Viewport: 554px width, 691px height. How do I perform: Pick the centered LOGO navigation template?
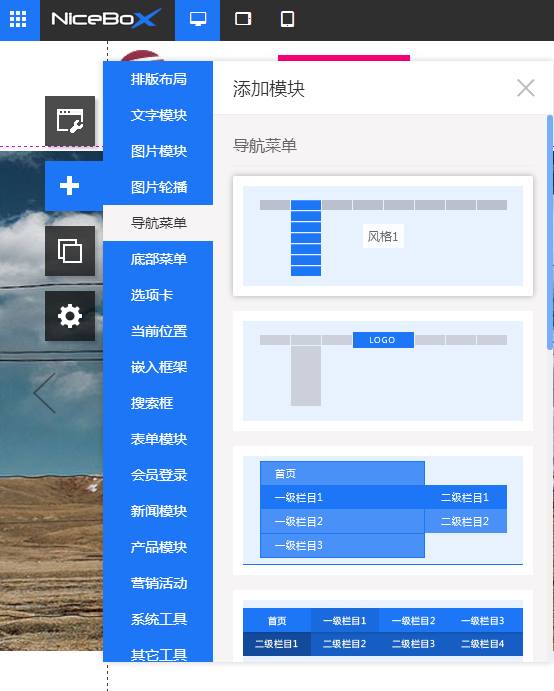coord(383,371)
